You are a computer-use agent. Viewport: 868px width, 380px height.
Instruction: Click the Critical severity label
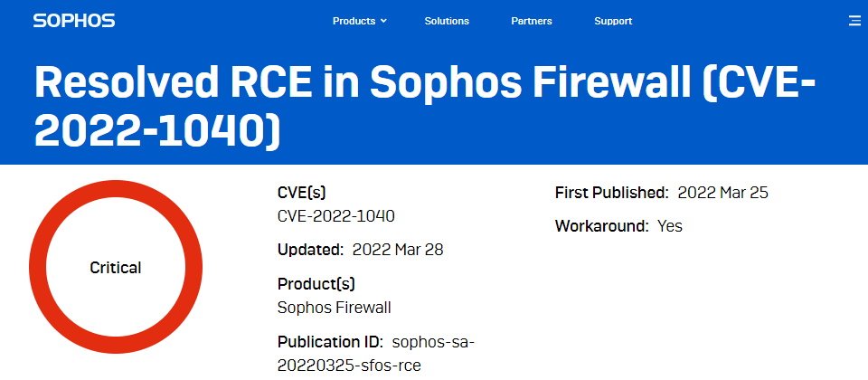[x=116, y=268]
